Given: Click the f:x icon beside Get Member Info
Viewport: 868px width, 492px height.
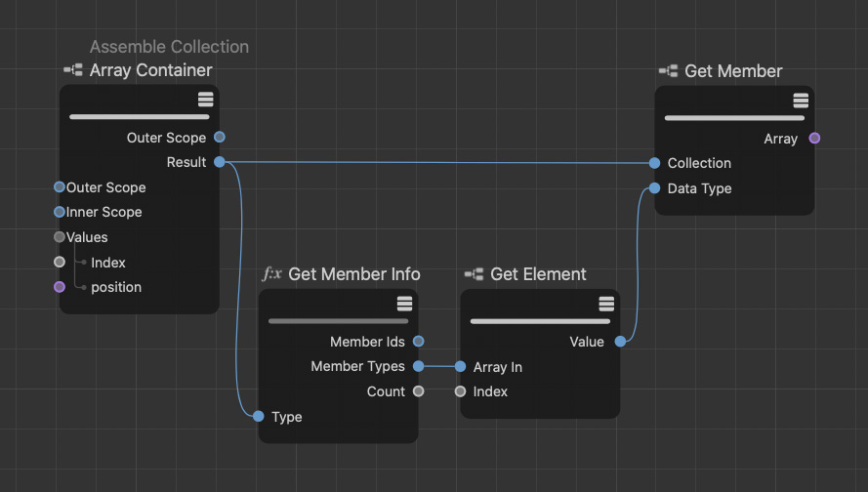Looking at the screenshot, I should coord(271,274).
